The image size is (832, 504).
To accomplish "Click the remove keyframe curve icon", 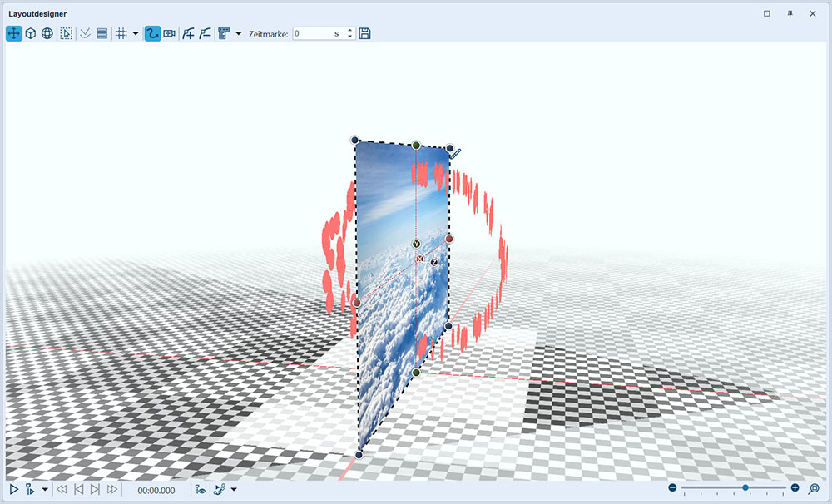I will [x=205, y=33].
